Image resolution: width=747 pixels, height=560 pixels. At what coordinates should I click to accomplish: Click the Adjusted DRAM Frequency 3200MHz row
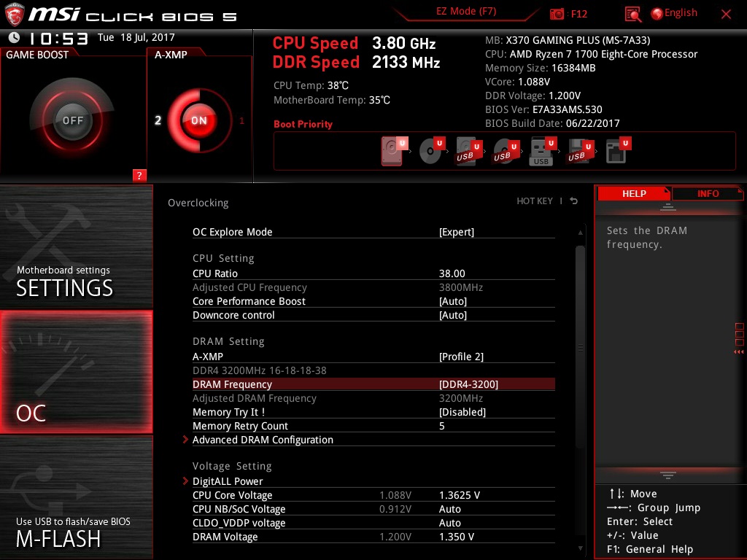point(373,398)
